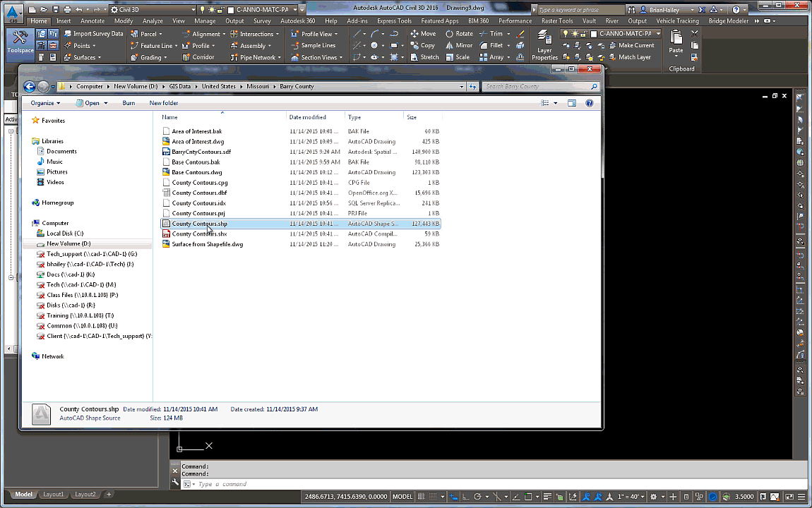Open the Civil 3D workspace selector dropdown
This screenshot has width=812, height=508.
click(x=153, y=9)
